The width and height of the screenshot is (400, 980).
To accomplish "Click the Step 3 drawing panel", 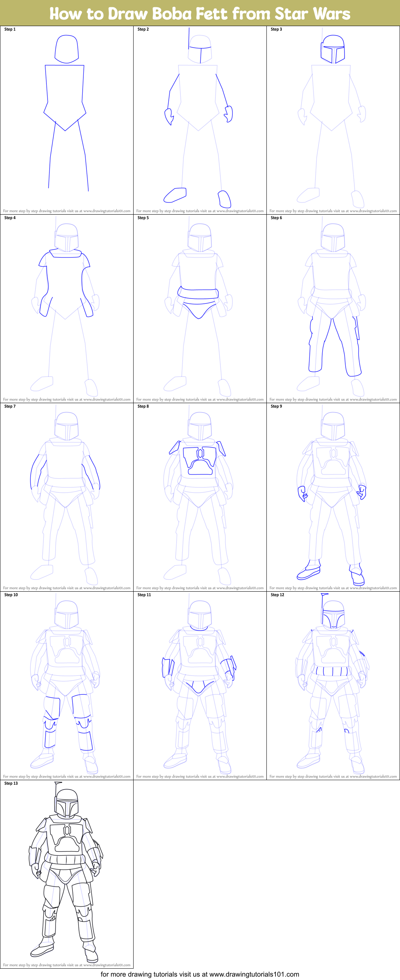I will coord(333,120).
